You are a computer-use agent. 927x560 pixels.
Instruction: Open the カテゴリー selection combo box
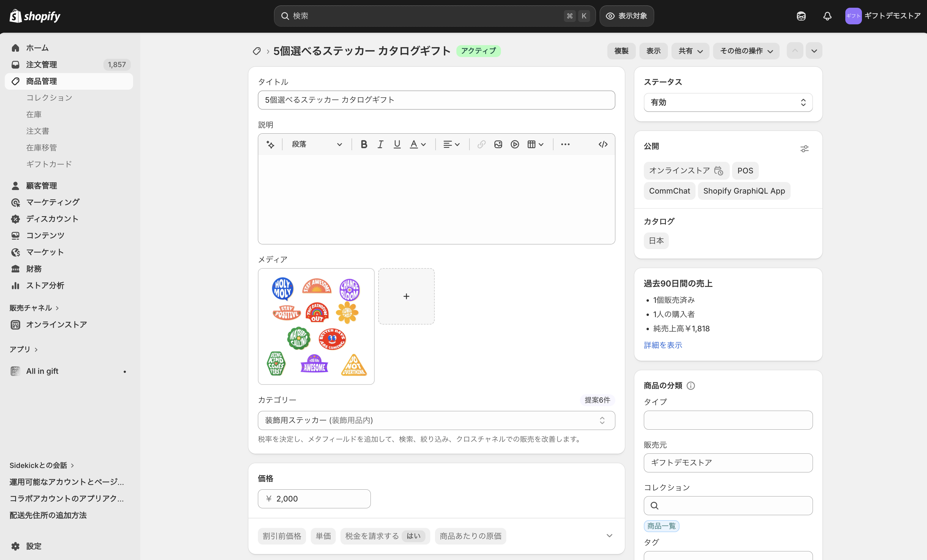pos(436,420)
